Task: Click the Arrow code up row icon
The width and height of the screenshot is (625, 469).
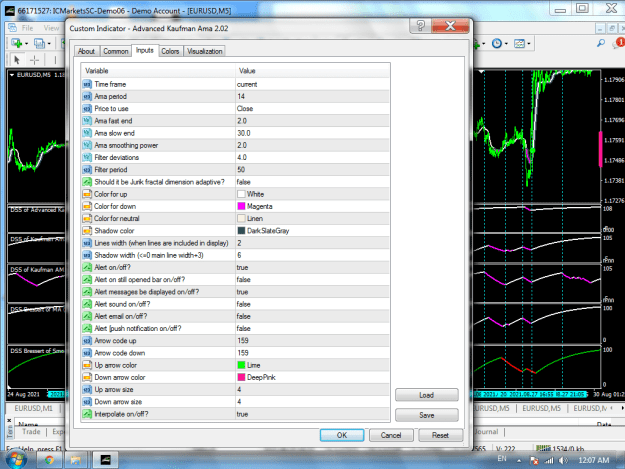Action: (87, 341)
